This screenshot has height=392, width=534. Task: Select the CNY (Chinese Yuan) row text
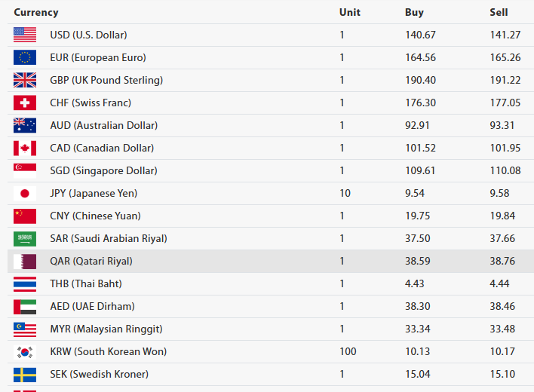pyautogui.click(x=95, y=216)
